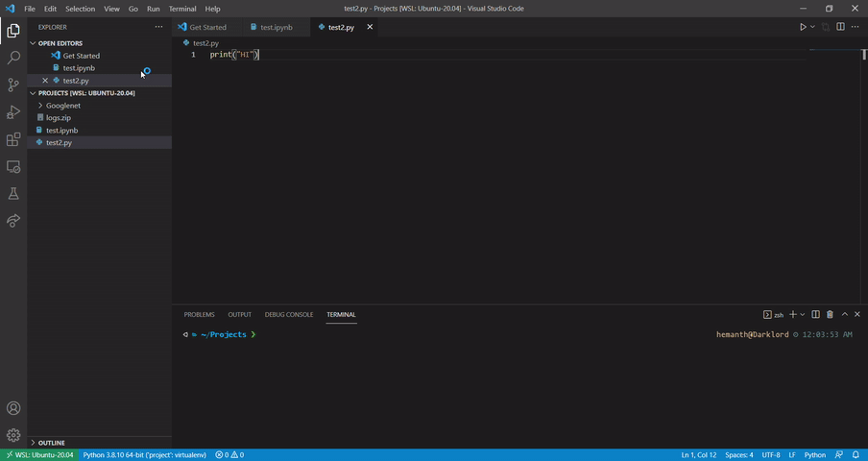Image resolution: width=868 pixels, height=461 pixels.
Task: Switch to the Debug Console tab
Action: [x=289, y=314]
